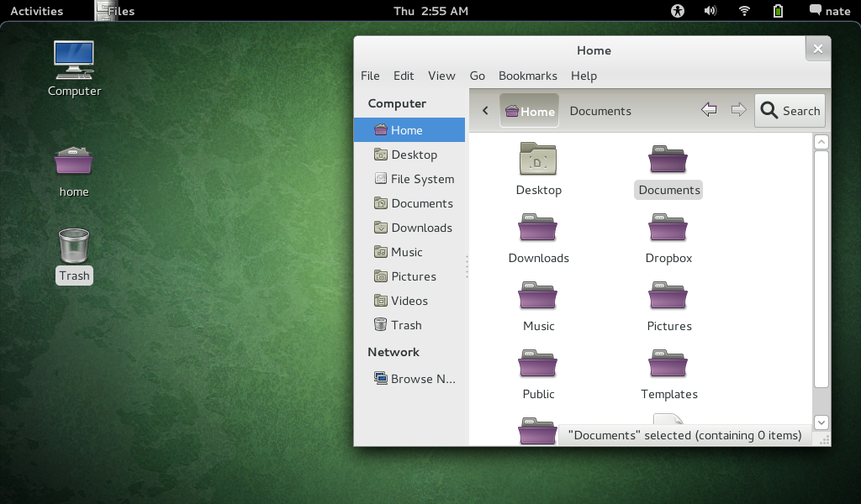Open the Wi-Fi network indicator
The height and width of the screenshot is (504, 861).
pyautogui.click(x=744, y=10)
